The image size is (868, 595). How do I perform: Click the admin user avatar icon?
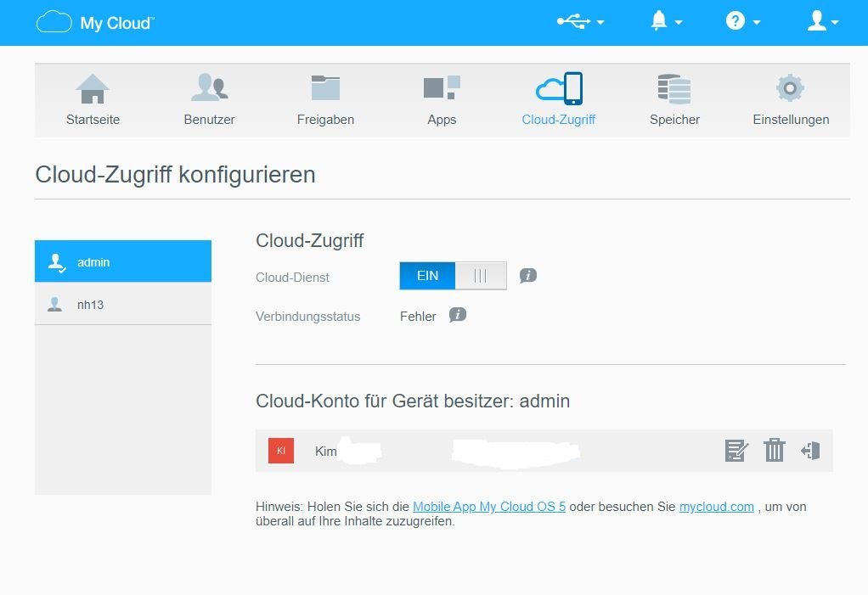click(56, 262)
